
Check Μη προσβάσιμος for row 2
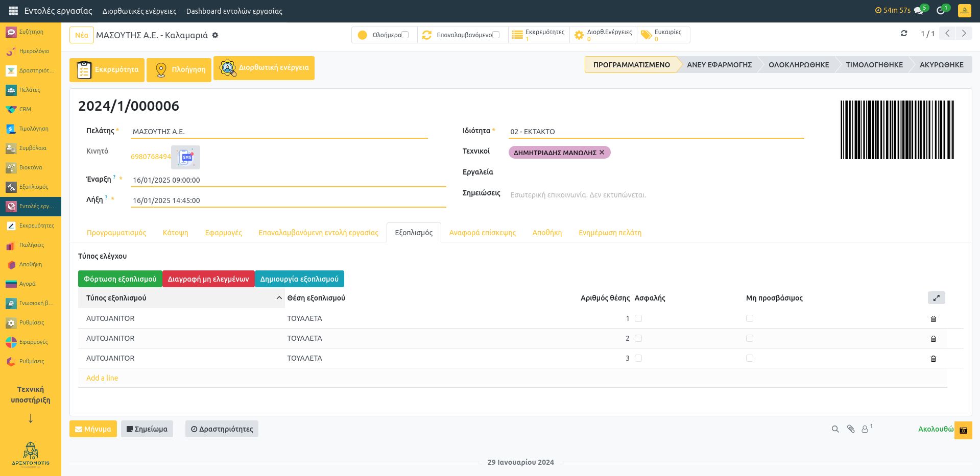(750, 338)
